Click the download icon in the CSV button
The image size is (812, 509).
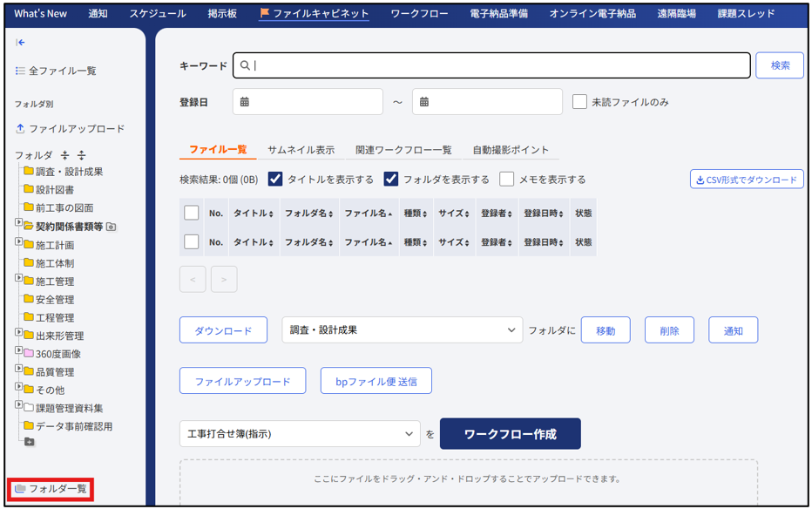[x=700, y=180]
